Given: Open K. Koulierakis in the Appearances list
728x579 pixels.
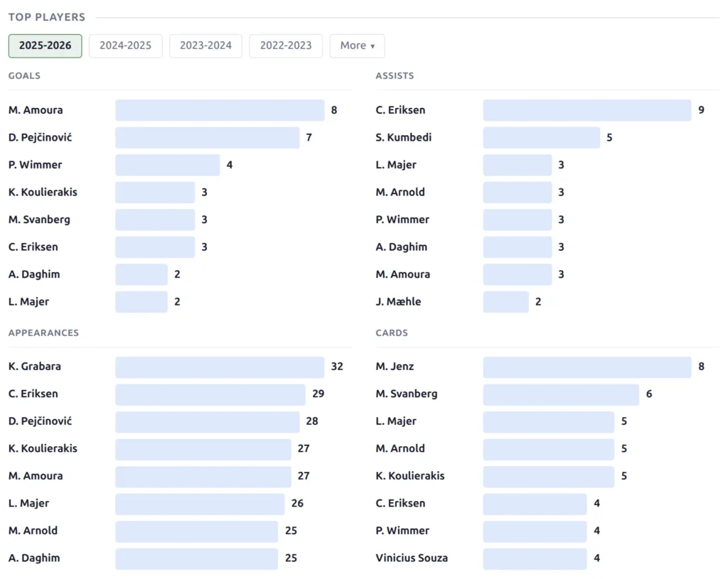Looking at the screenshot, I should click(43, 448).
